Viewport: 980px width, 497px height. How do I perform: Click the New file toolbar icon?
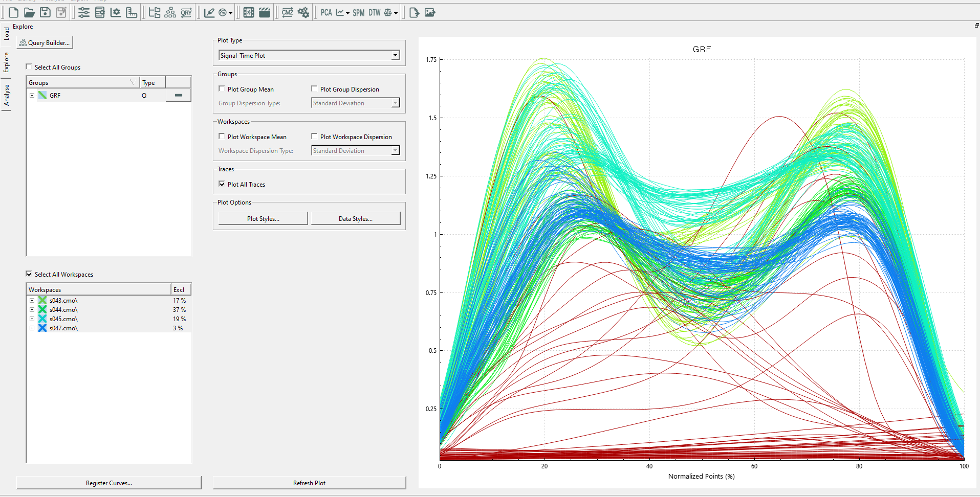click(x=13, y=12)
